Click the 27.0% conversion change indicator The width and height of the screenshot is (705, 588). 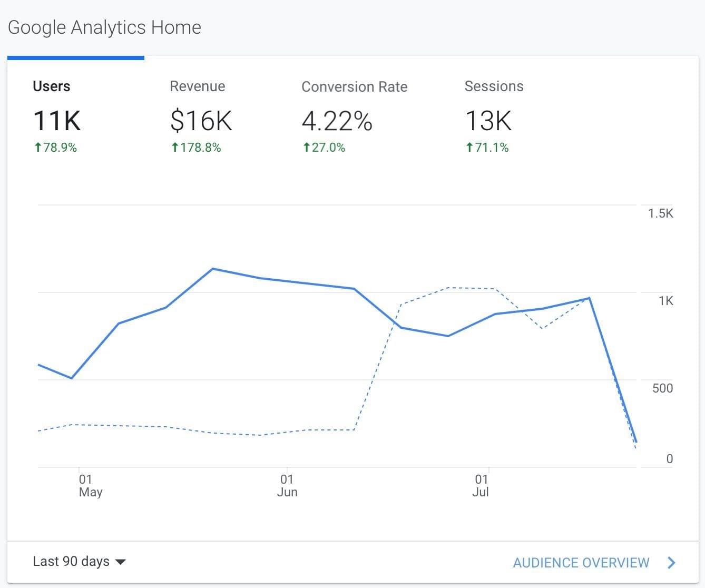tap(324, 148)
